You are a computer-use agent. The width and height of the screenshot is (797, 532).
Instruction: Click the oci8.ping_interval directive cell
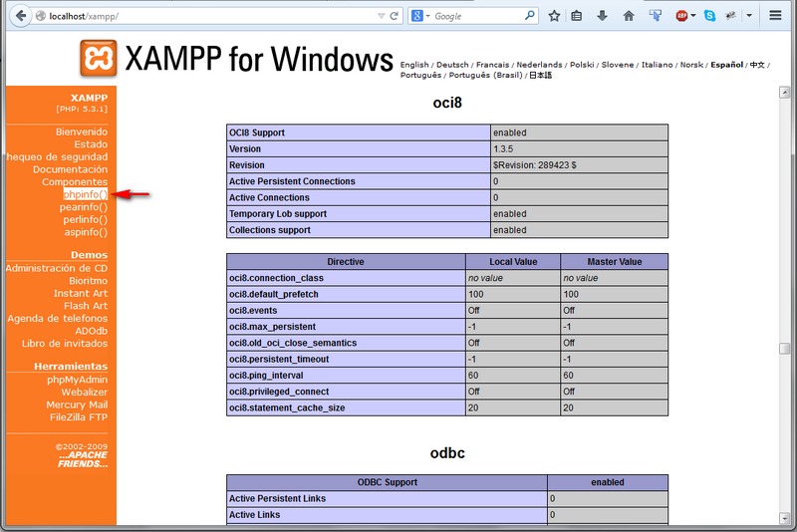pos(346,376)
